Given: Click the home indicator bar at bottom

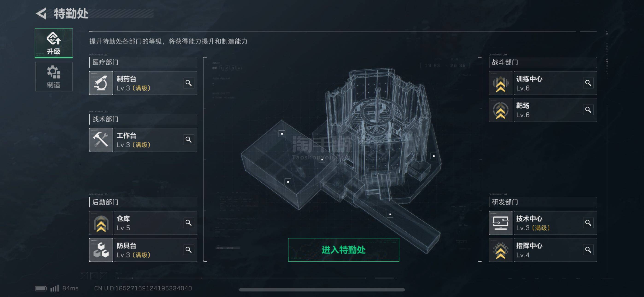Looking at the screenshot, I should tap(322, 290).
